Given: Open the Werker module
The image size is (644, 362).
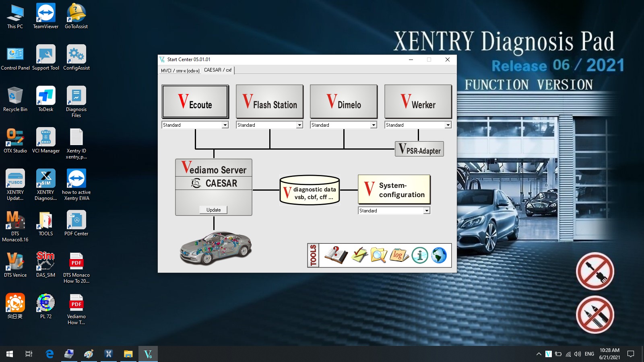Looking at the screenshot, I should [x=418, y=101].
